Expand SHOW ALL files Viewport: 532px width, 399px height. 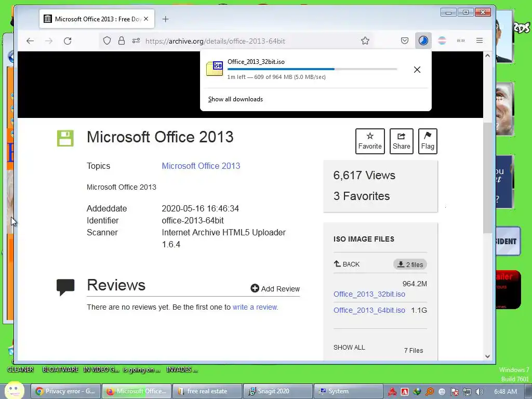pos(349,348)
